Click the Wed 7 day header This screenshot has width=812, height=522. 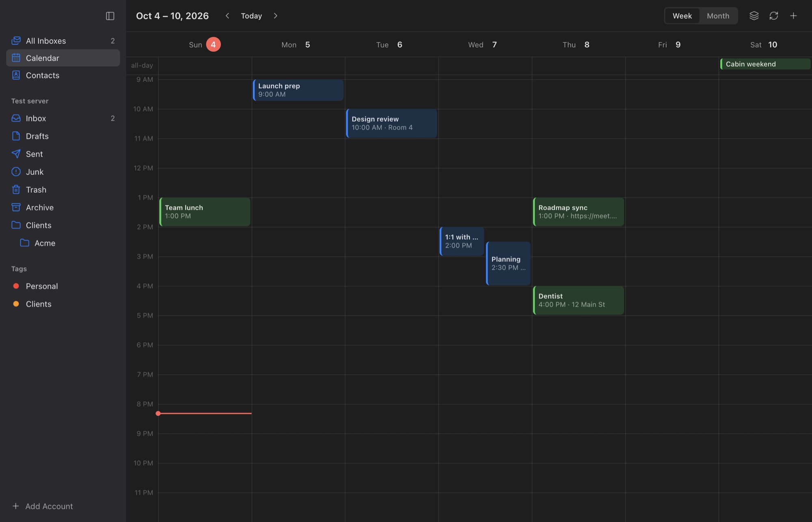point(485,45)
